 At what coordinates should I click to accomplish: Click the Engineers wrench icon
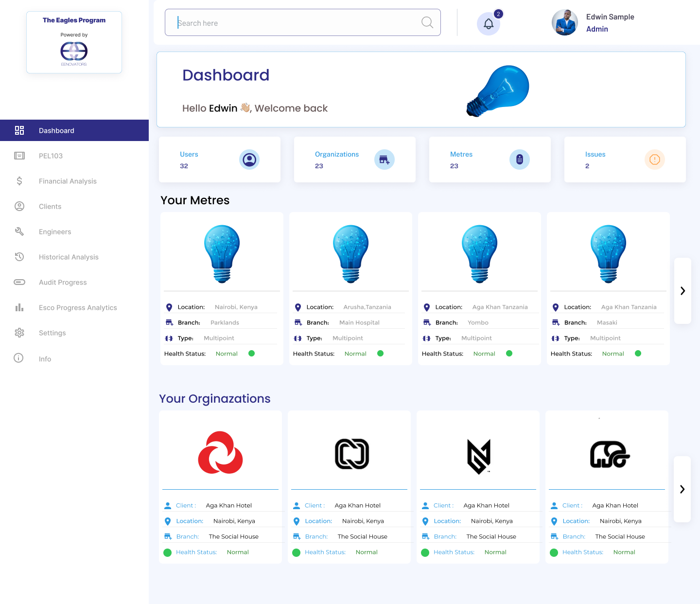19,231
